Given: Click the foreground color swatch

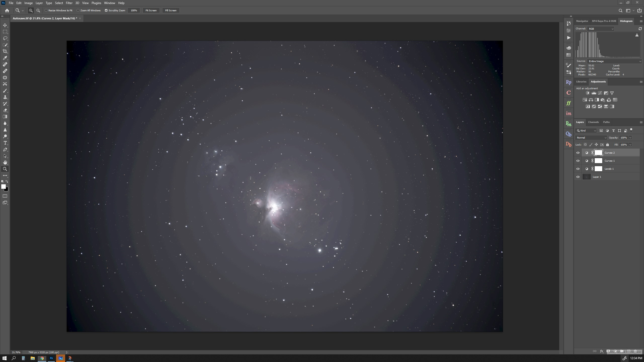Looking at the screenshot, I should click(x=4, y=186).
